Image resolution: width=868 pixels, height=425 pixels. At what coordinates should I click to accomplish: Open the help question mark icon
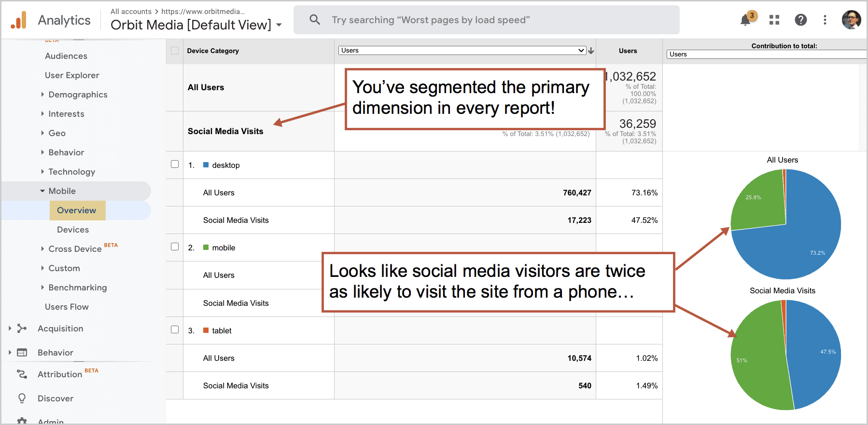click(x=801, y=20)
